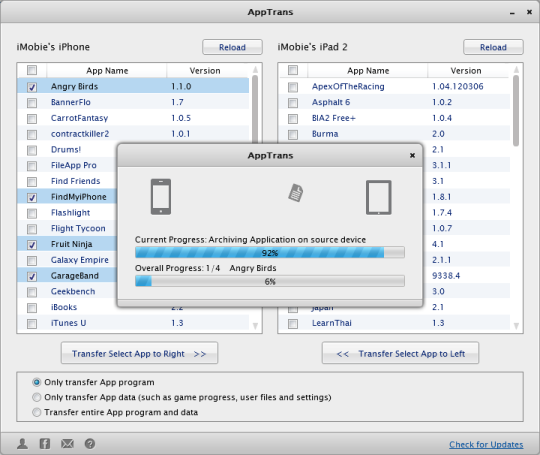This screenshot has width=540, height=455.
Task: Check the iTunes U checkbox
Action: coord(32,323)
